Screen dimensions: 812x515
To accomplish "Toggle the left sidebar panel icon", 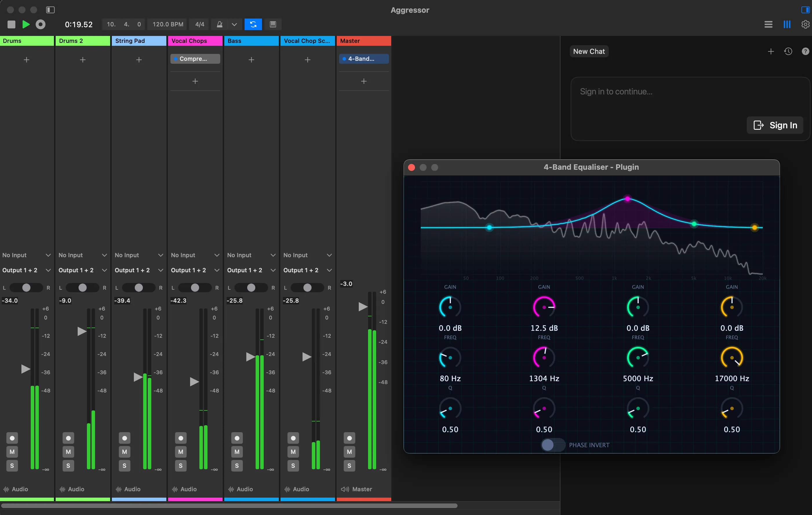I will (50, 10).
